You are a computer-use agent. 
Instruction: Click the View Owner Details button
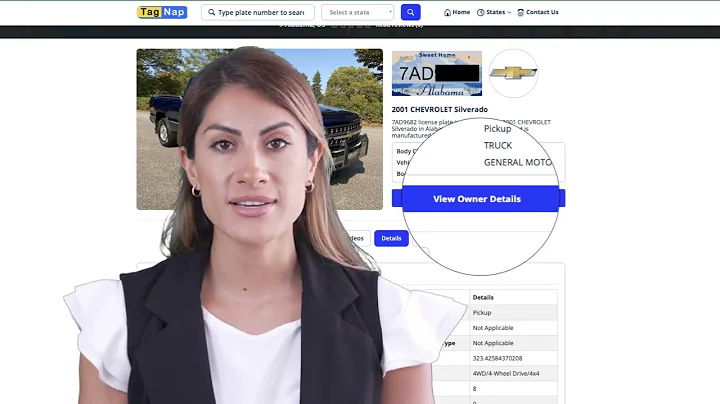pos(478,199)
